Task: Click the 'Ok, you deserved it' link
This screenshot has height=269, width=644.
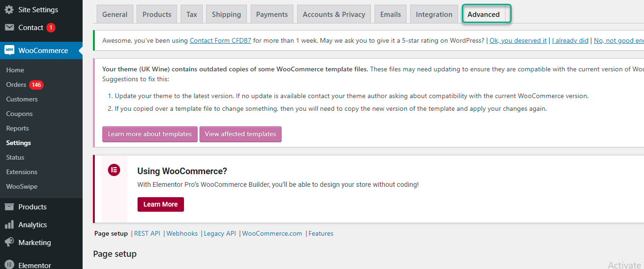Action: (518, 40)
